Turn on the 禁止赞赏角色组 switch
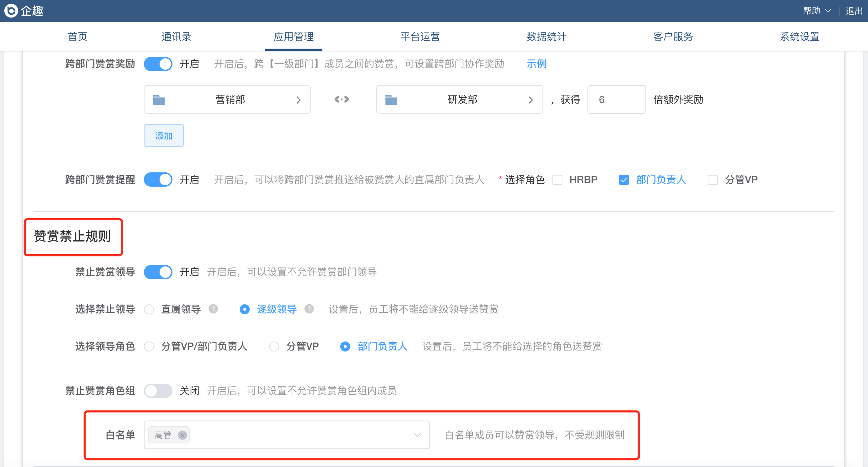Screen dimensions: 868x467 coord(158,391)
